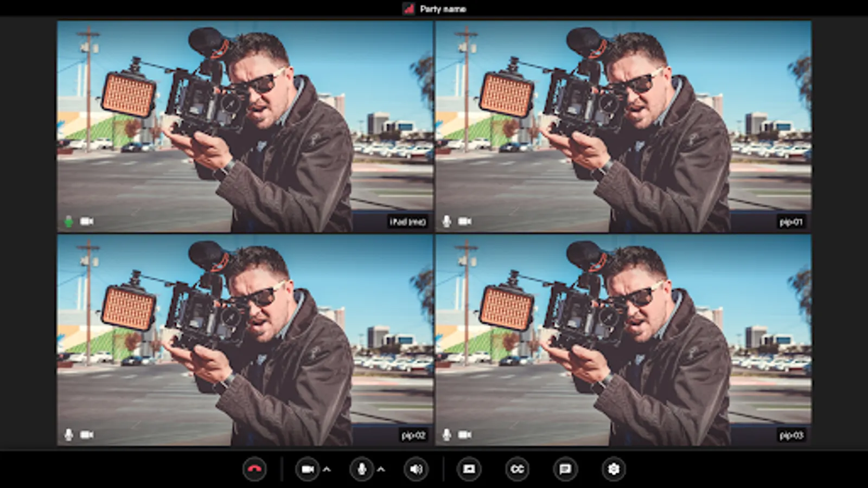Toggle the speaker volume button
Screen dimensions: 868x488
(416, 469)
